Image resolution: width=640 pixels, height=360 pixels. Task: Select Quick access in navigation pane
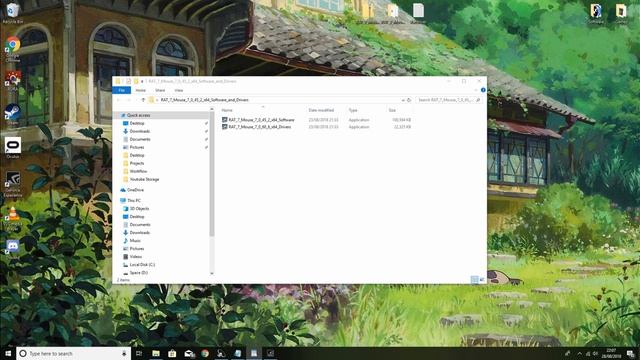point(138,116)
